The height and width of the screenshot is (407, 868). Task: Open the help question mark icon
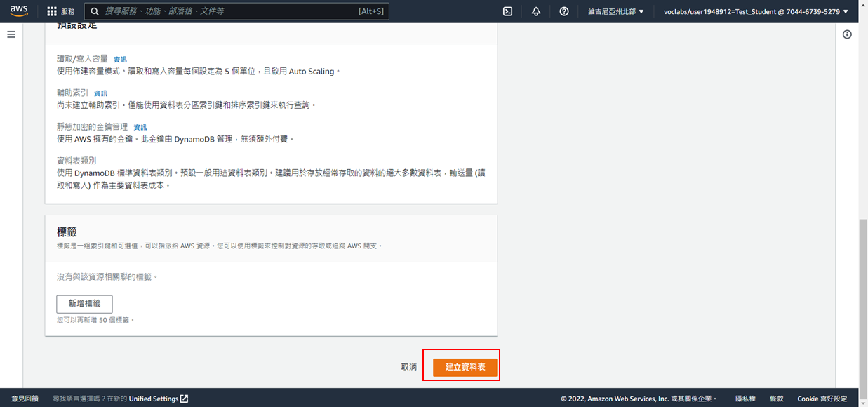coord(564,11)
